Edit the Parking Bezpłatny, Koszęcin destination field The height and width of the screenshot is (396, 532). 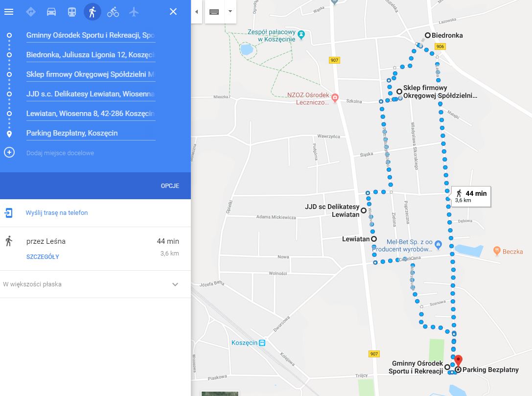click(x=91, y=133)
